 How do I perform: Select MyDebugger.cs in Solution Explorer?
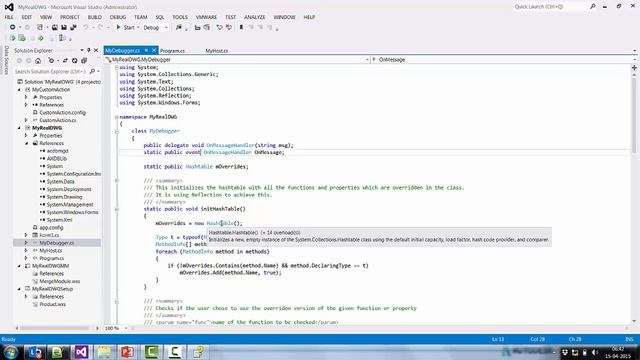[x=57, y=243]
